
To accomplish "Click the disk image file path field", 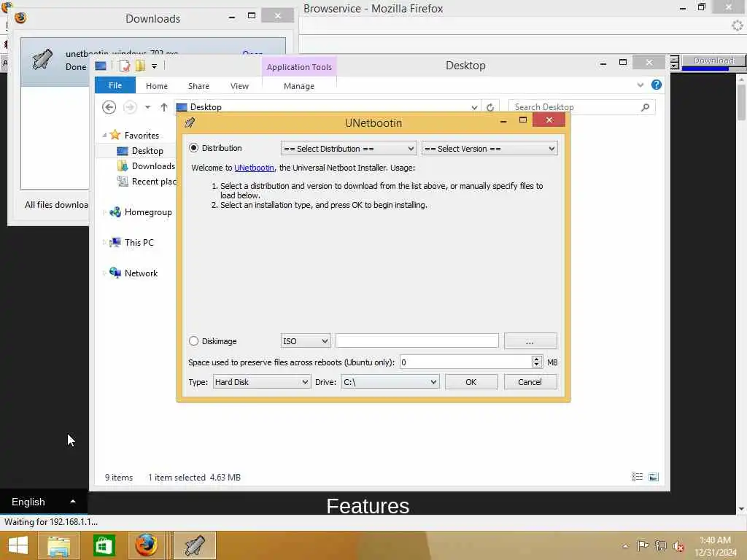I will 417,341.
